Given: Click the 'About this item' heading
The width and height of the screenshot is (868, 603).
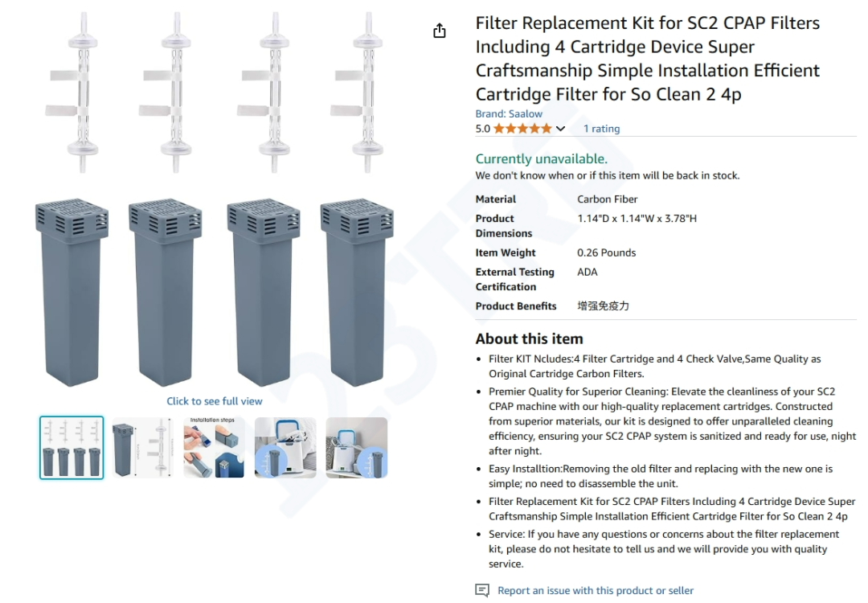Looking at the screenshot, I should point(529,338).
